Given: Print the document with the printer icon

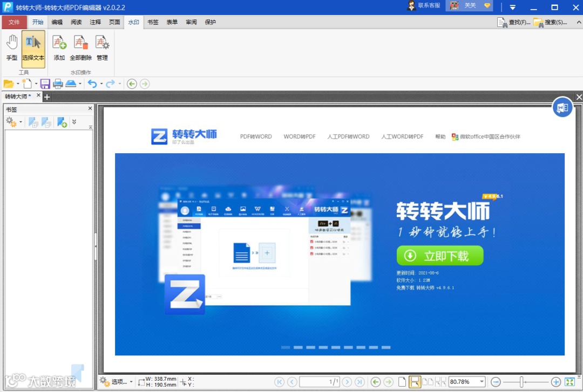Looking at the screenshot, I should tap(58, 84).
